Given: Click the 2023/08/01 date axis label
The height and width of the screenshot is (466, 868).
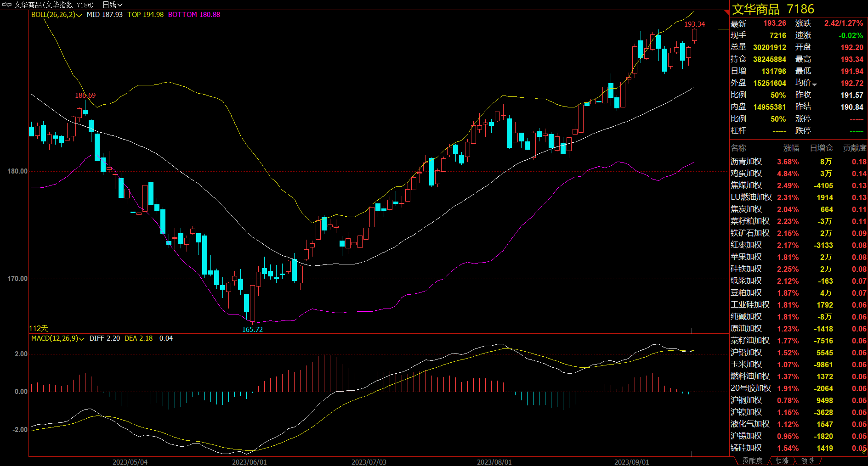Looking at the screenshot, I should click(x=494, y=462).
